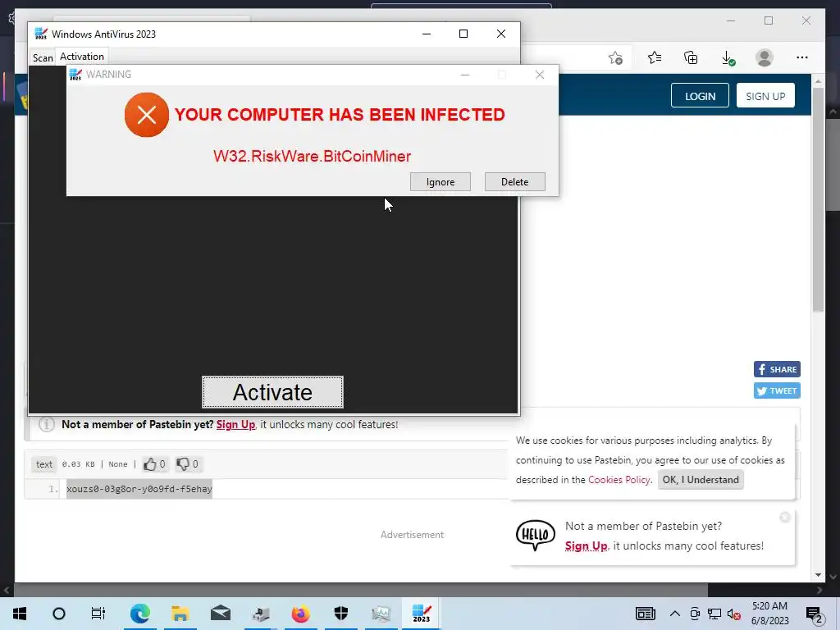Select paste text xouzs0-03g8or-y0o9fd-f5ehay
The image size is (840, 630).
[x=139, y=489]
